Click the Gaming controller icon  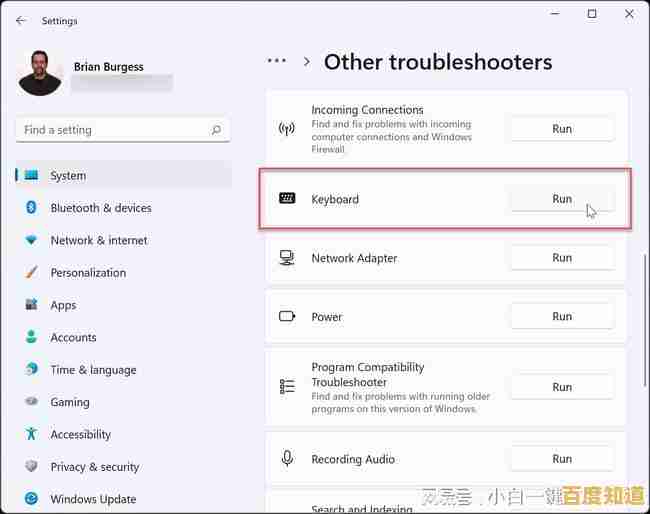coord(31,402)
